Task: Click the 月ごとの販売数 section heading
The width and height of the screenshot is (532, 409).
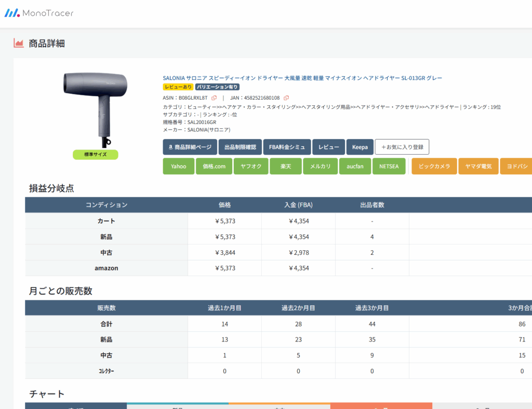Action: [x=61, y=291]
